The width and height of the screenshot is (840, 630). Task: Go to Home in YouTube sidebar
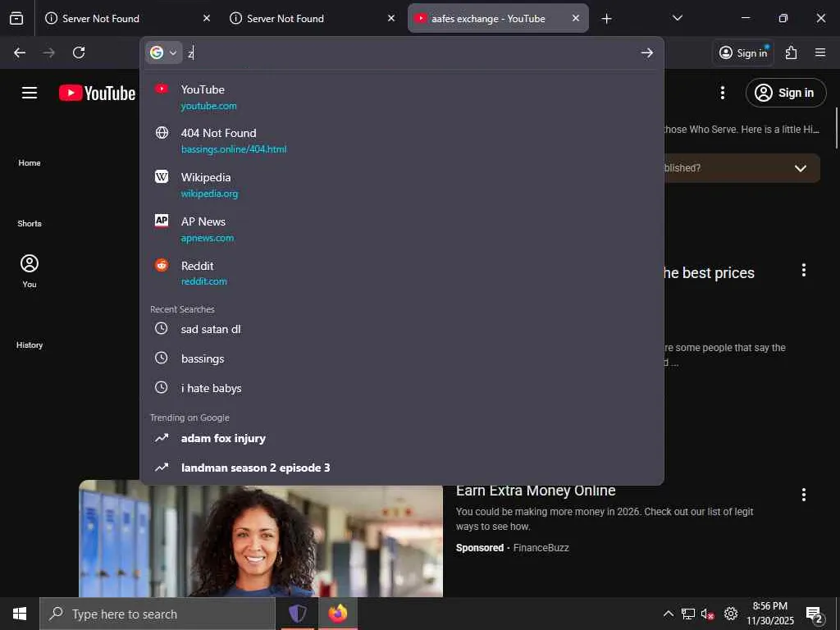pyautogui.click(x=30, y=163)
